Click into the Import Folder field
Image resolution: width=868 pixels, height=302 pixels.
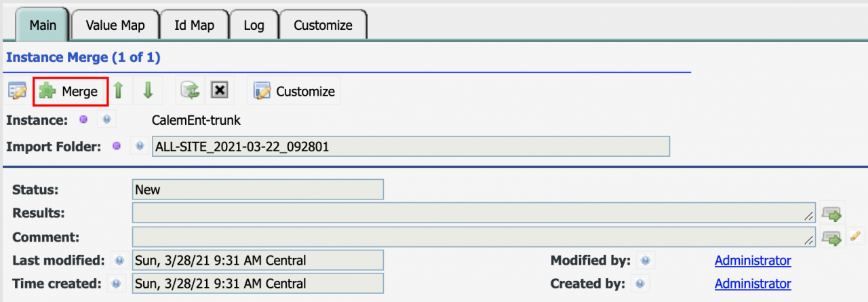click(411, 146)
